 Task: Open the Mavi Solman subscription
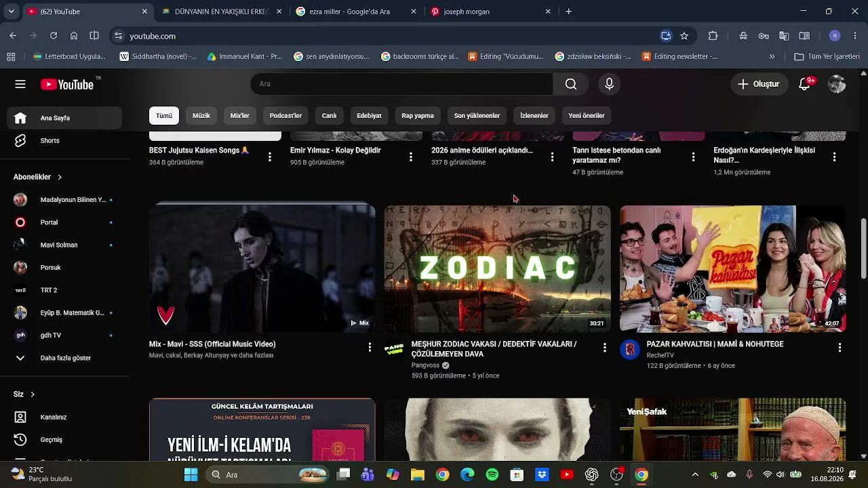click(x=65, y=245)
